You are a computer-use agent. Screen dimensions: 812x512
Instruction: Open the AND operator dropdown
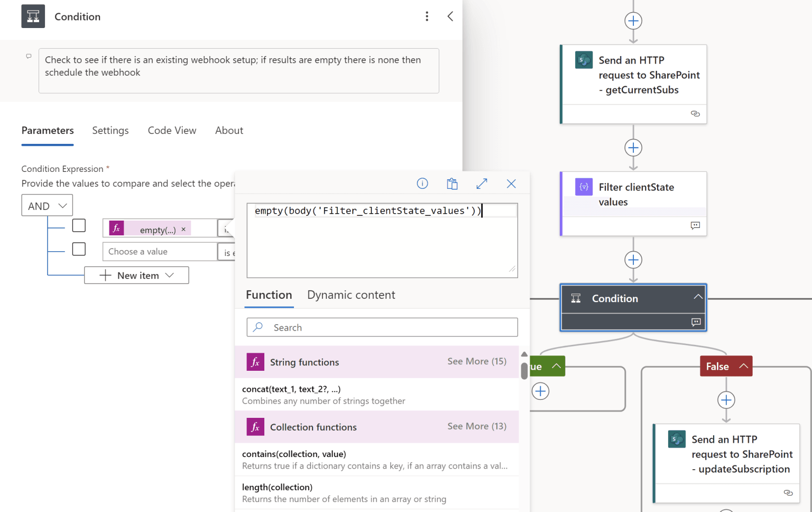[x=47, y=206]
